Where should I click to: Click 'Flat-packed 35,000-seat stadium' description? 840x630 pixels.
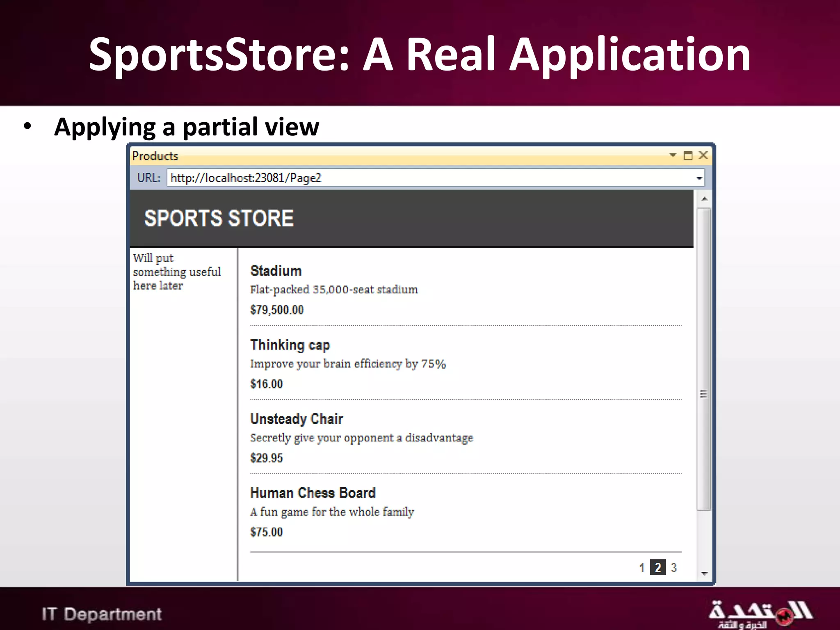[x=334, y=290]
